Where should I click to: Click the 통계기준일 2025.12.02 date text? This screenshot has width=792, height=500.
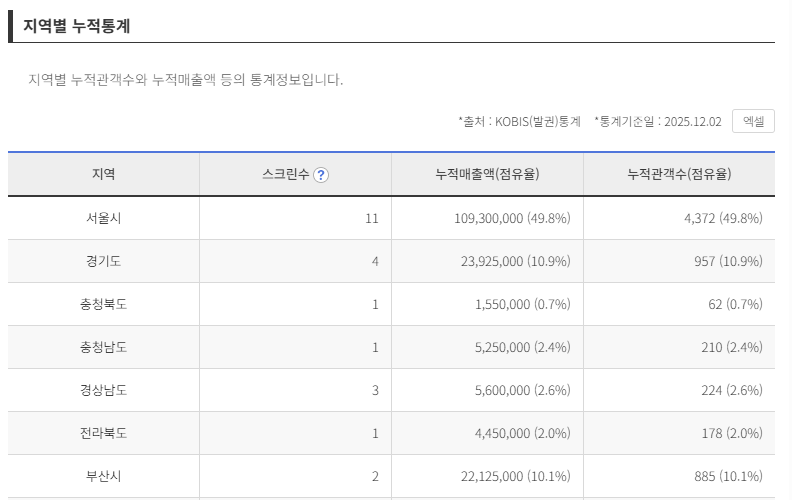point(658,121)
